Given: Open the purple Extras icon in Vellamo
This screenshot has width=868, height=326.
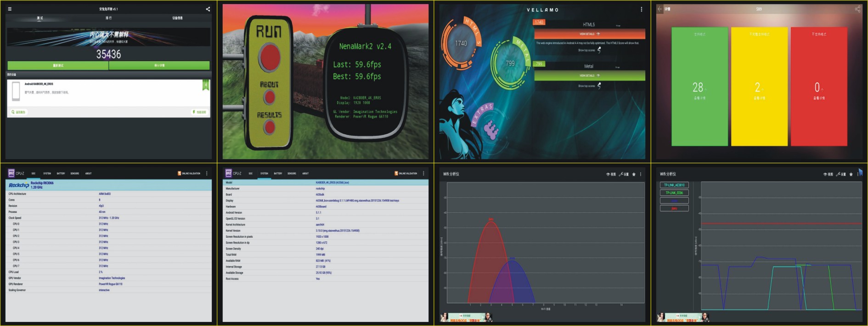Looking at the screenshot, I should [x=490, y=130].
